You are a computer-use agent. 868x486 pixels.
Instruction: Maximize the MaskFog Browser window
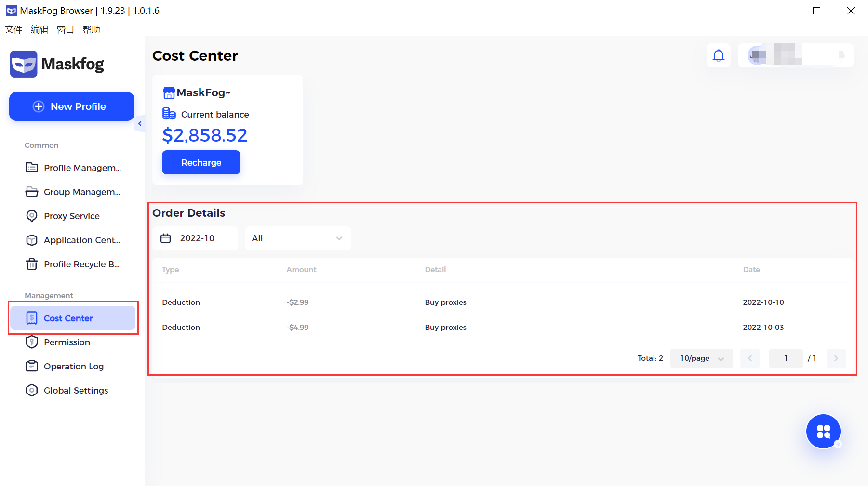coord(816,11)
